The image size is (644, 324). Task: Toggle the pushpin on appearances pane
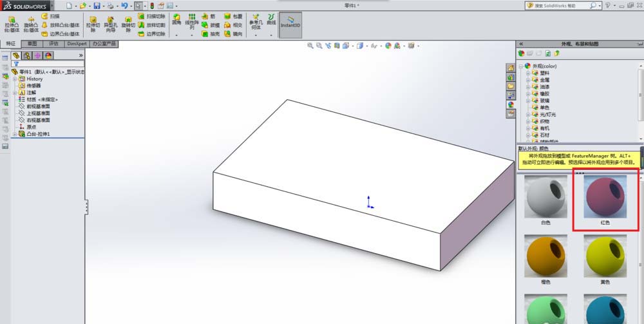coord(640,44)
